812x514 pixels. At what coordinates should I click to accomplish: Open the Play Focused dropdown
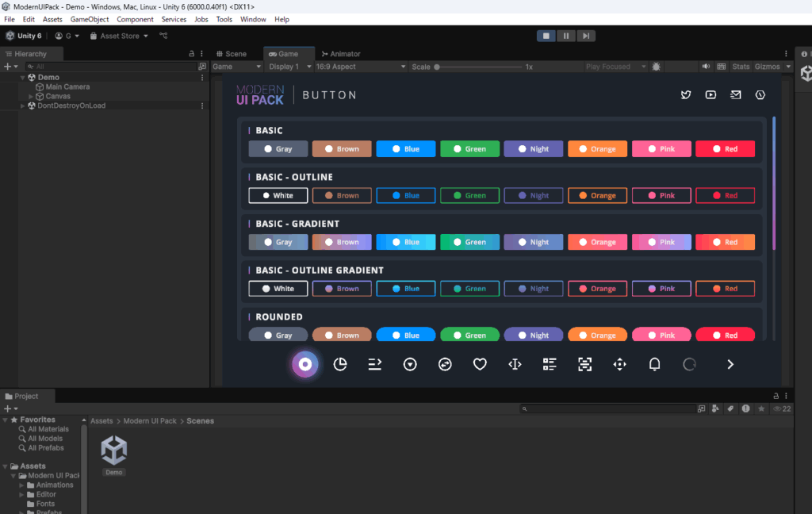(x=615, y=67)
